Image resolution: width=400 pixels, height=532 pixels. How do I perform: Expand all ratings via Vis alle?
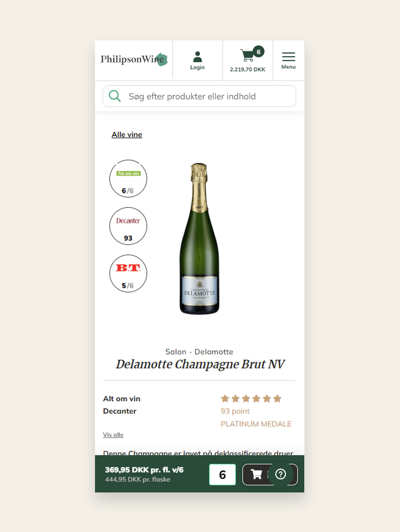click(x=113, y=435)
